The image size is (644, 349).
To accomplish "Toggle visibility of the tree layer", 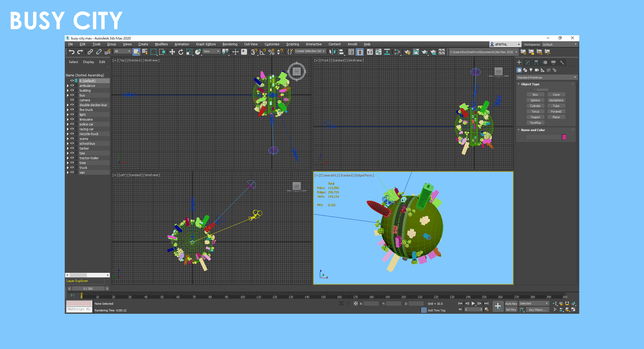I will (72, 163).
